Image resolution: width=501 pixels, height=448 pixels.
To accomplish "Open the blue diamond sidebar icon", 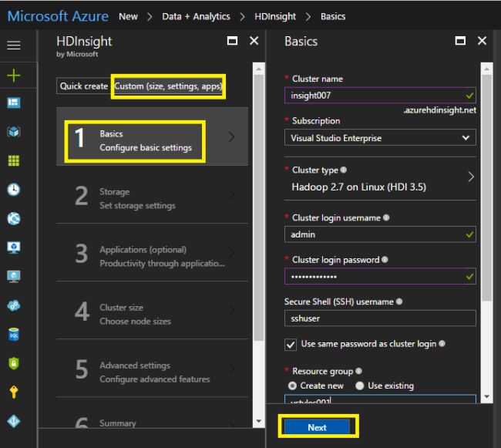I will (x=14, y=421).
